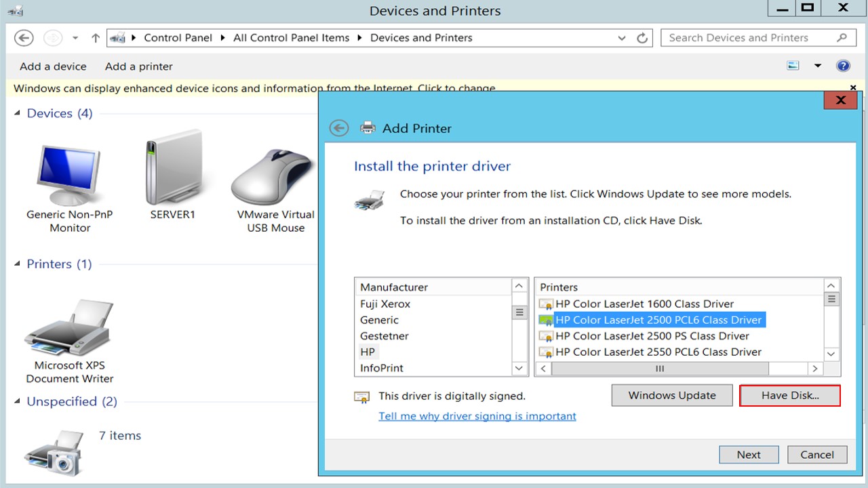Refresh the Devices and Printers address bar
Screen dimensions: 868x488
coord(642,38)
